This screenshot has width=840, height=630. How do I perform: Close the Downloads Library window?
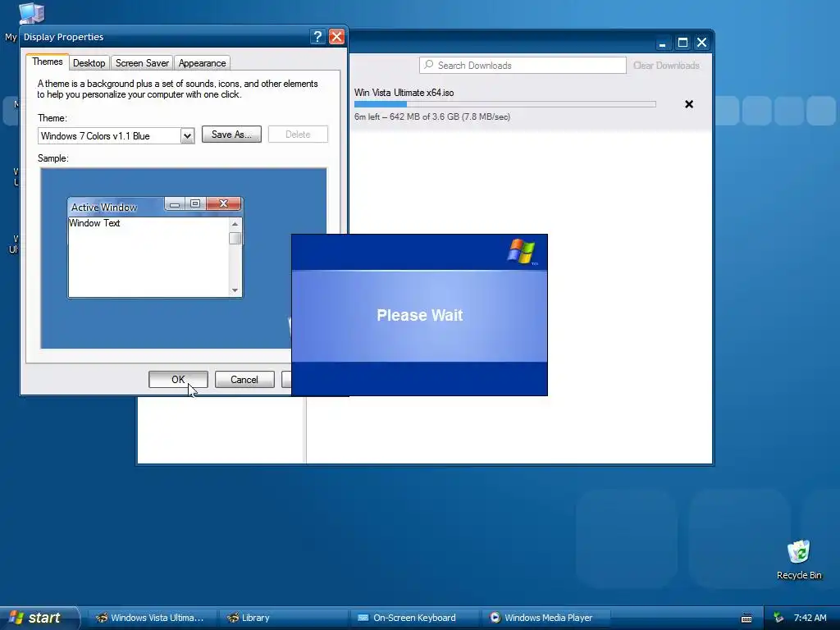click(702, 43)
